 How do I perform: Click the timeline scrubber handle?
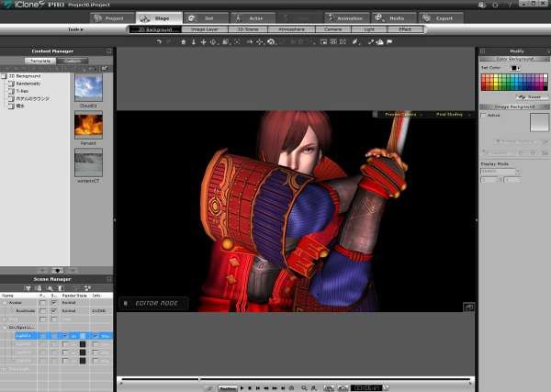[x=199, y=379]
